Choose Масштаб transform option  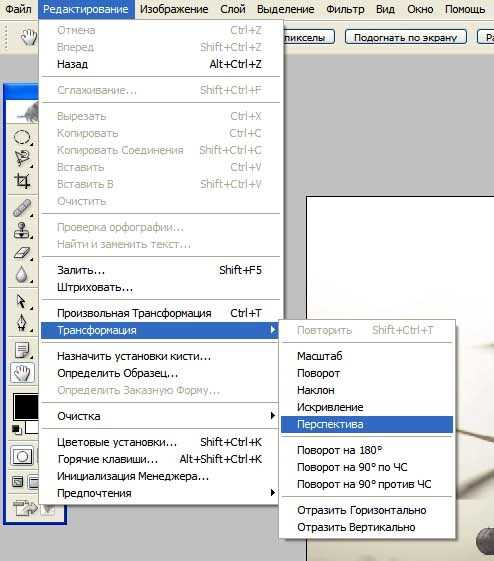click(367, 356)
